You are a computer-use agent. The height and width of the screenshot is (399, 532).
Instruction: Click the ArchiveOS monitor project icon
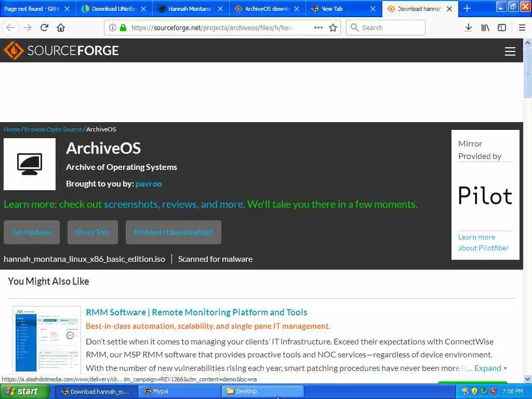(x=30, y=164)
